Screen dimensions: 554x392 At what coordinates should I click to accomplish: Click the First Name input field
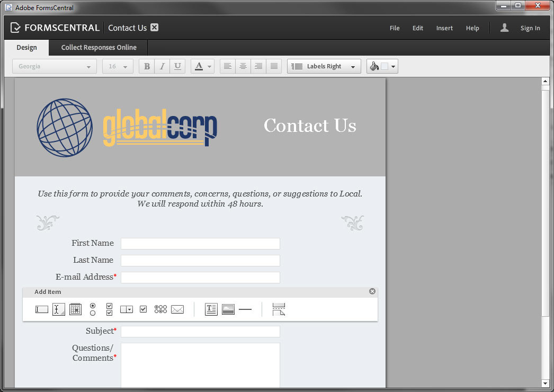click(x=200, y=244)
